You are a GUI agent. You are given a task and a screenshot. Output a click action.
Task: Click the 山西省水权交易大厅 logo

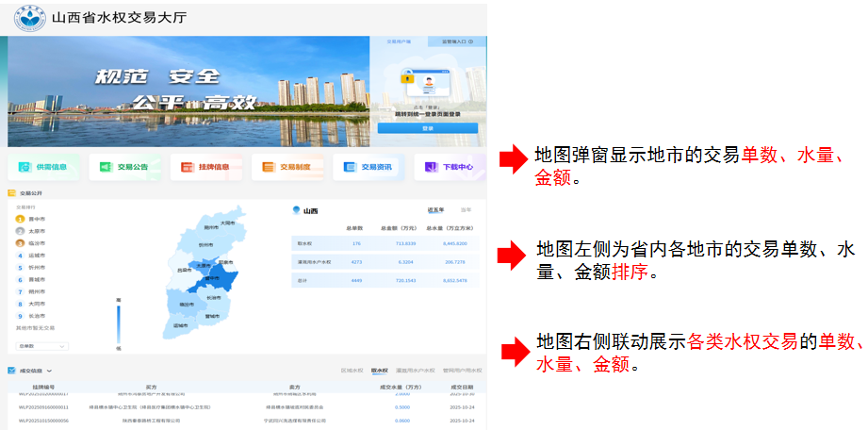(x=23, y=17)
